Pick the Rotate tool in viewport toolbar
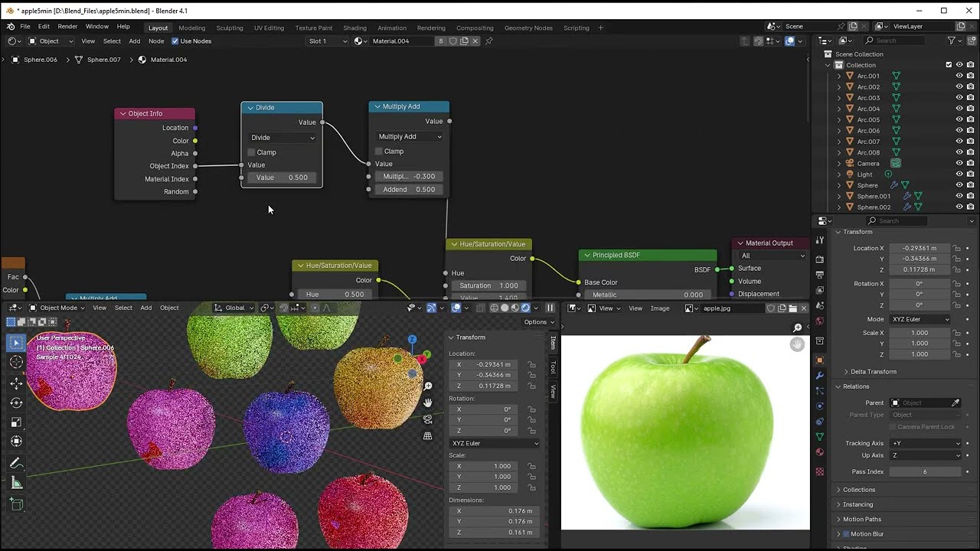Image resolution: width=980 pixels, height=551 pixels. (x=16, y=403)
